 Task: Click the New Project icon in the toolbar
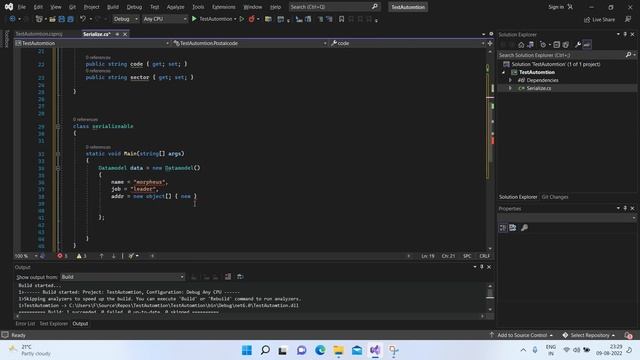pyautogui.click(x=39, y=19)
